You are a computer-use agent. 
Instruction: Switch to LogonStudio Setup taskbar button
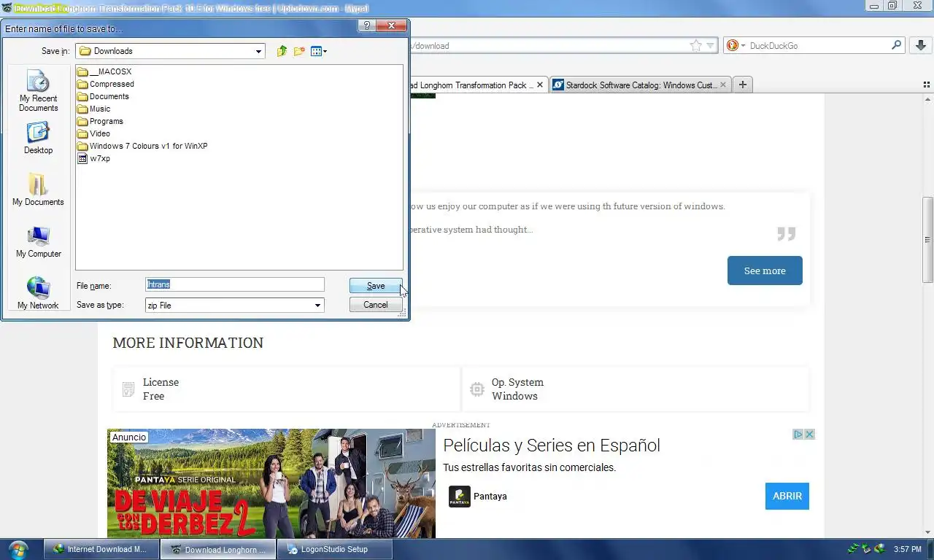tap(334, 549)
